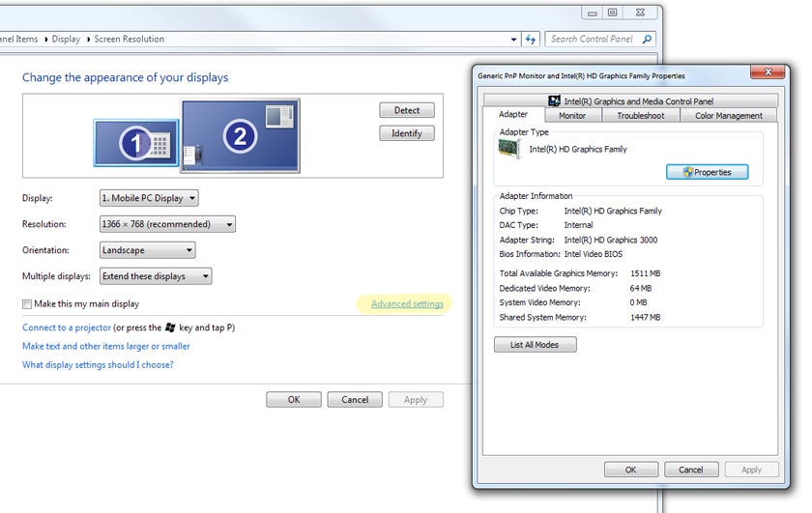812x513 pixels.
Task: Click Apply in the adapter properties dialog
Action: pos(751,470)
